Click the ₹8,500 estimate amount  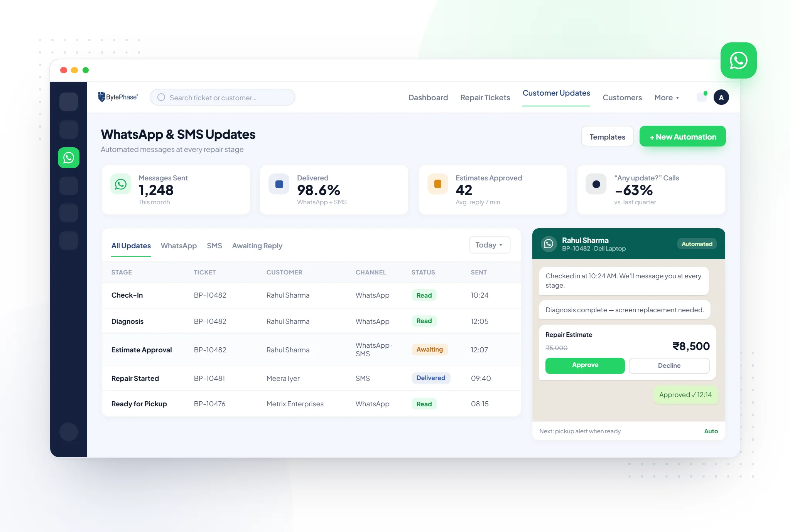(x=691, y=346)
